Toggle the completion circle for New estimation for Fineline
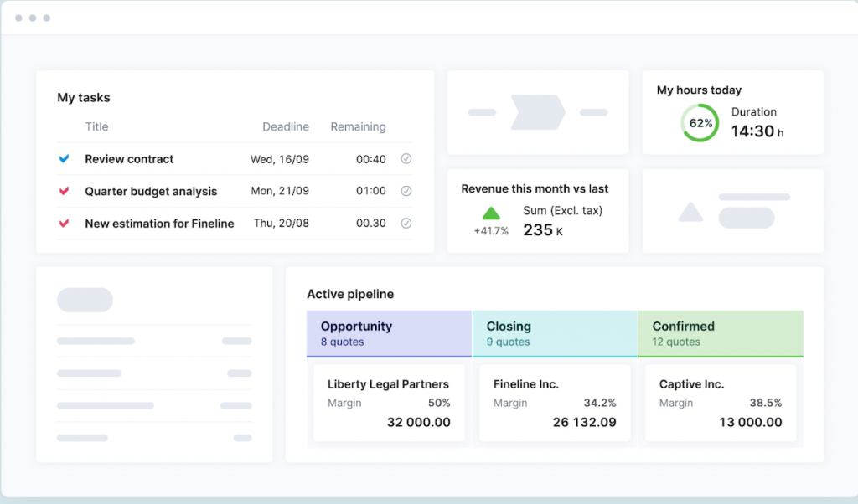Image resolution: width=858 pixels, height=504 pixels. coord(406,224)
